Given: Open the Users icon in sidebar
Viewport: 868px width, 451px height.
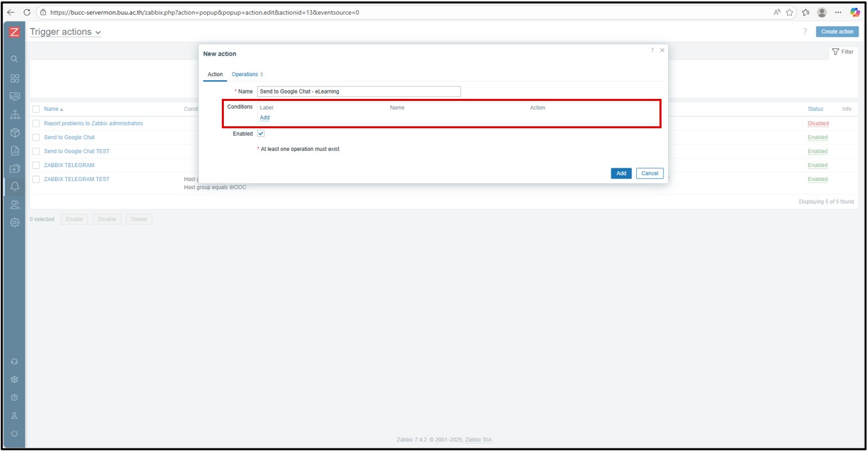Looking at the screenshot, I should (x=15, y=204).
